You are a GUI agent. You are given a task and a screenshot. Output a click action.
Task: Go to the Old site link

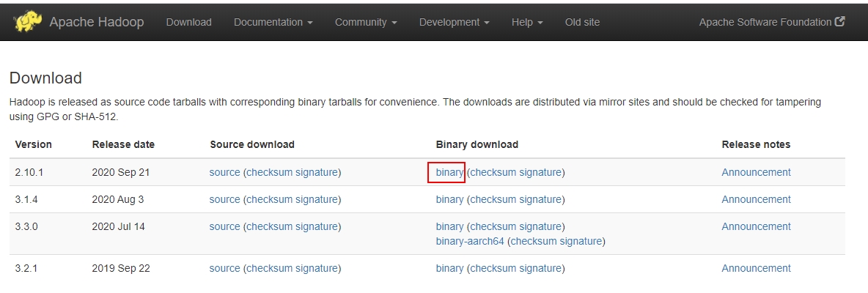tap(582, 22)
